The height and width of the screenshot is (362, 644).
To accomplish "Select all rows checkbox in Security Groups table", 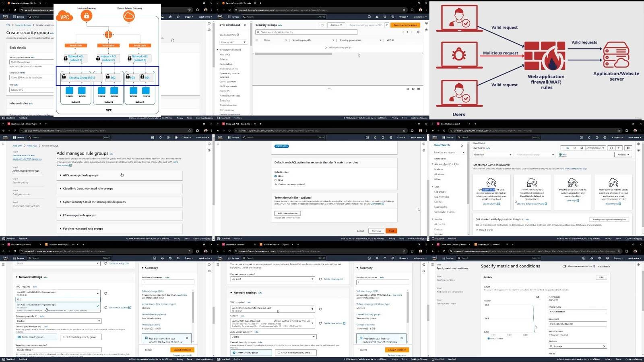I will 257,40.
